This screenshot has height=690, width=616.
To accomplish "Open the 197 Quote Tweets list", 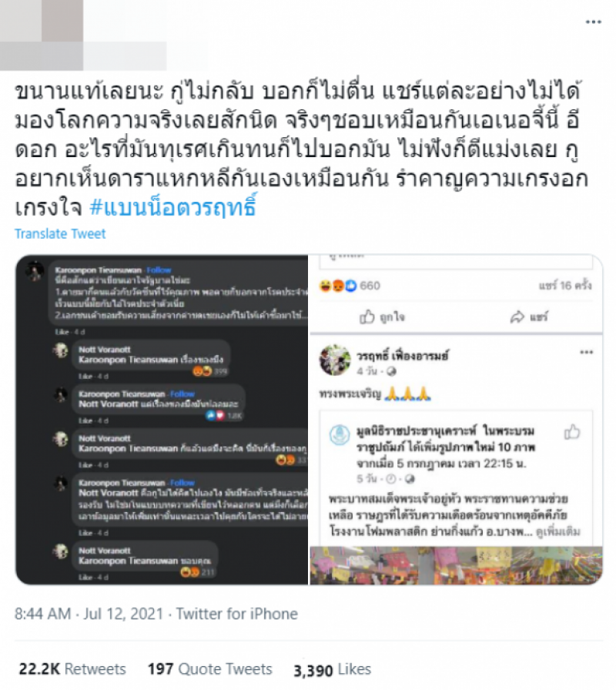I will click(210, 669).
